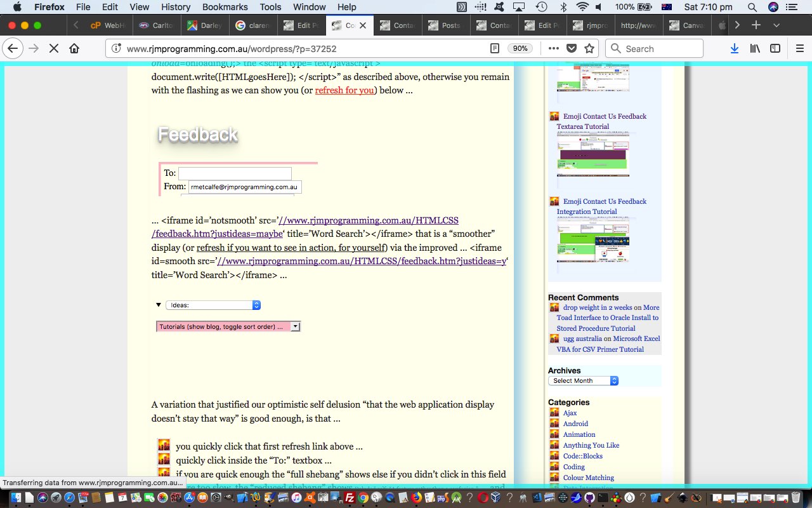Show the sidebar panel

[775, 49]
